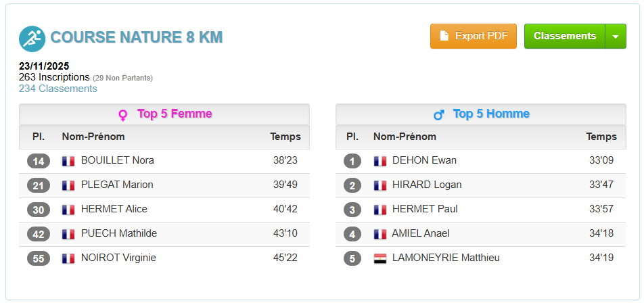
Task: Click the Temps column header in women's table
Action: (x=285, y=137)
